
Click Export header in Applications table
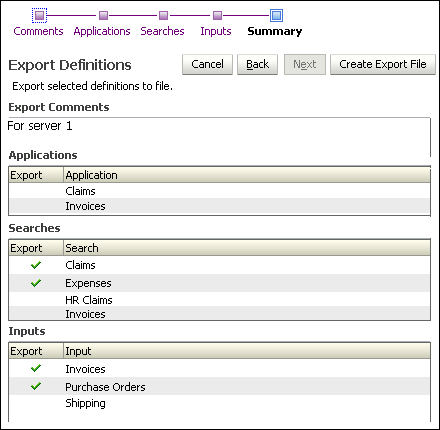point(36,175)
